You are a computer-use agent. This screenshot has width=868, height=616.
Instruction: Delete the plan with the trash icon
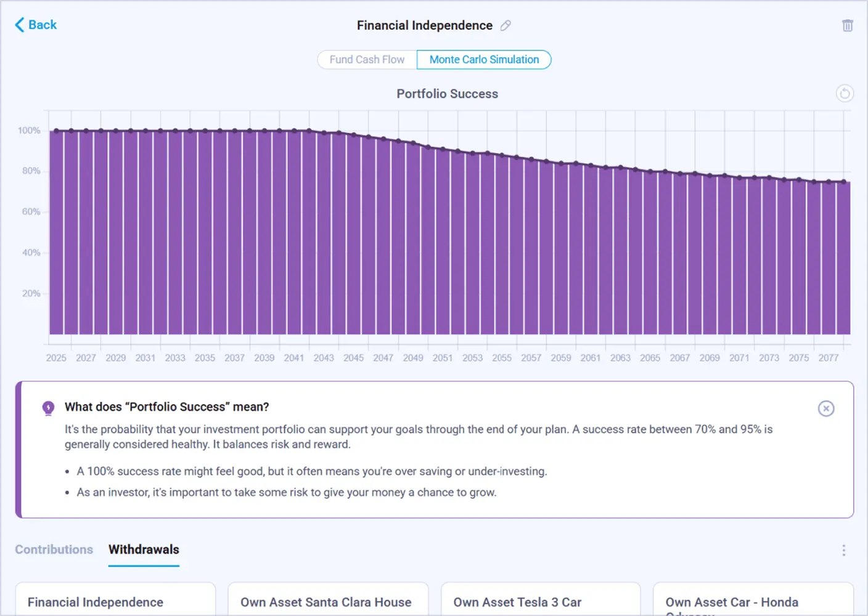[x=848, y=25]
